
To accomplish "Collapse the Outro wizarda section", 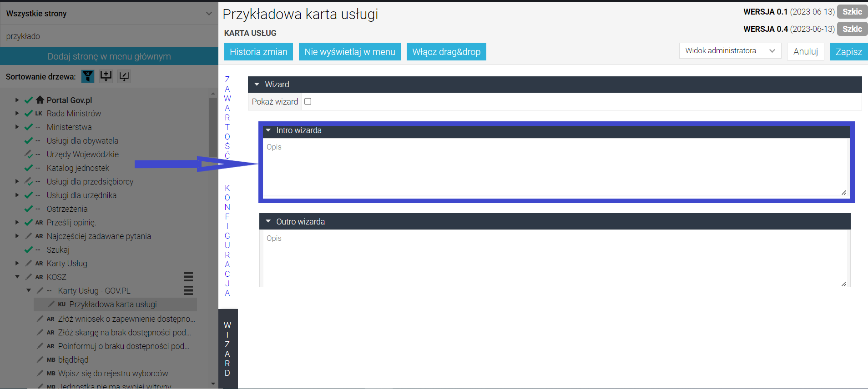I will tap(268, 221).
